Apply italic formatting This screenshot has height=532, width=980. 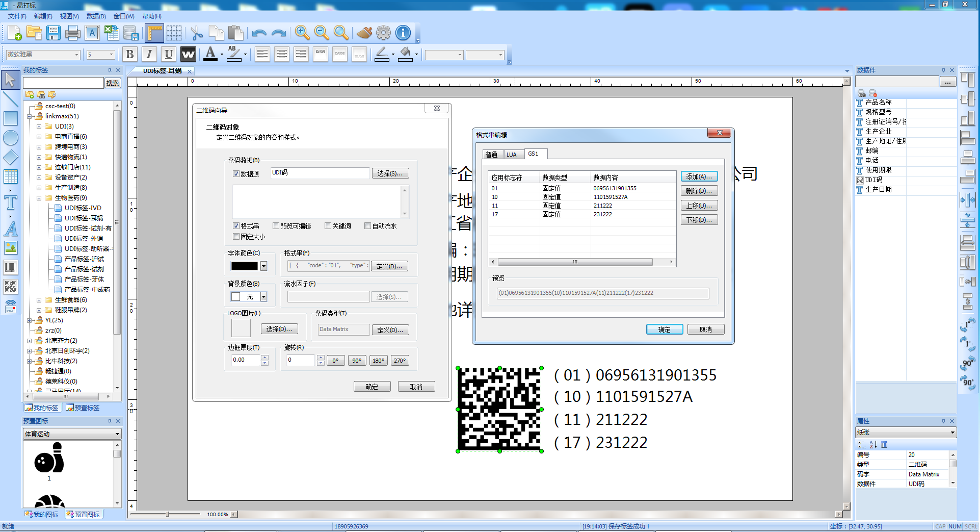tap(149, 54)
